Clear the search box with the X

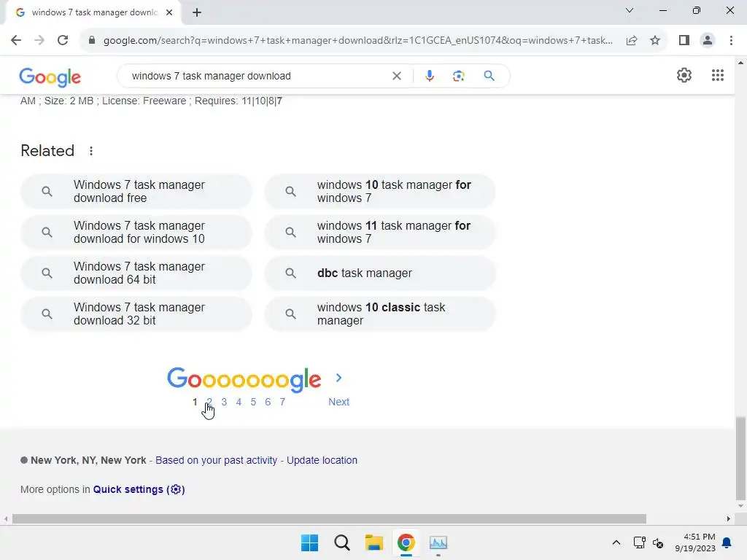pos(396,76)
